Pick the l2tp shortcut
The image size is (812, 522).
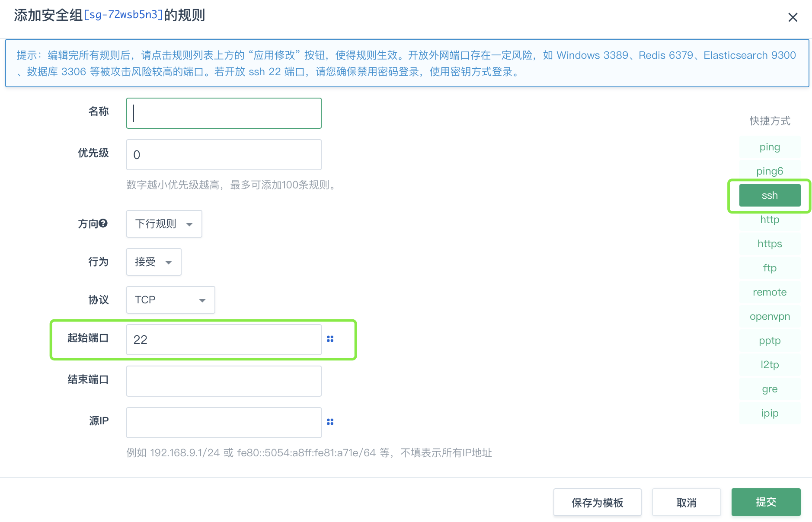[x=770, y=365]
